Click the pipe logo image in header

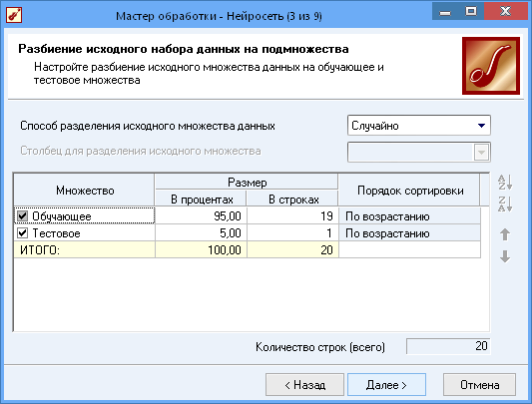(491, 66)
